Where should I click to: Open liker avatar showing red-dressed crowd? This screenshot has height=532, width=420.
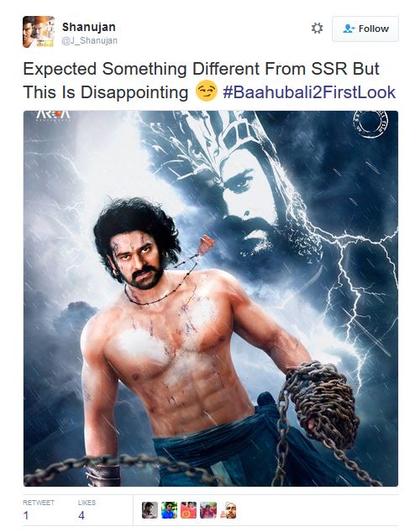coord(208,510)
